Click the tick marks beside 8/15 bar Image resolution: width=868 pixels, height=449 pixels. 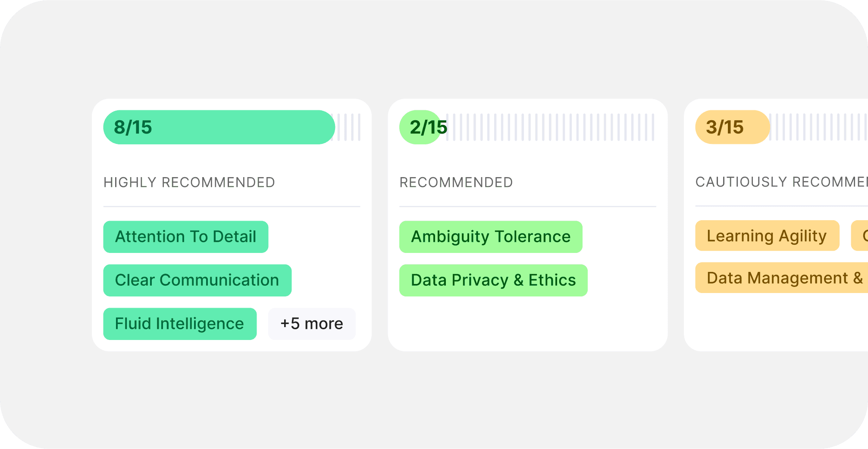[x=347, y=127]
